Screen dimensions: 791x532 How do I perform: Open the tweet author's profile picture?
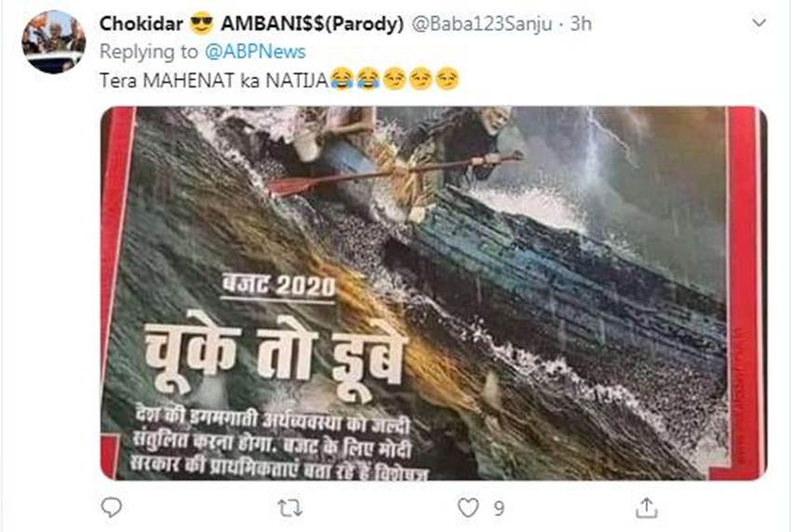click(x=53, y=42)
